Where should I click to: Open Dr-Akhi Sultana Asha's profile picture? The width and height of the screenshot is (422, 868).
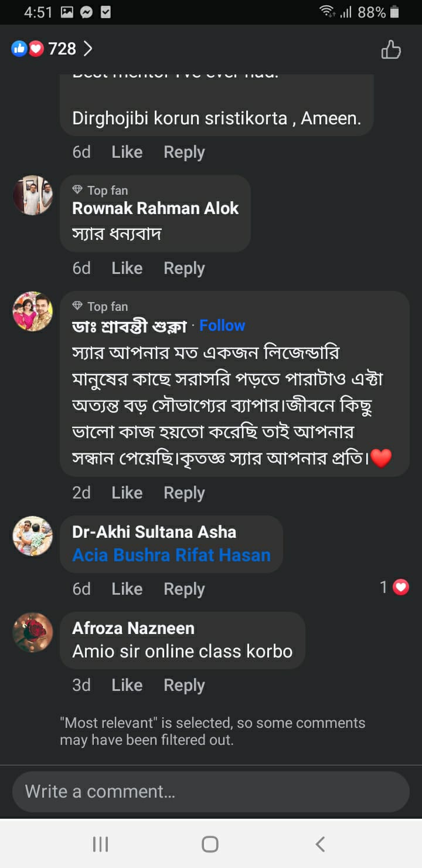pyautogui.click(x=33, y=535)
